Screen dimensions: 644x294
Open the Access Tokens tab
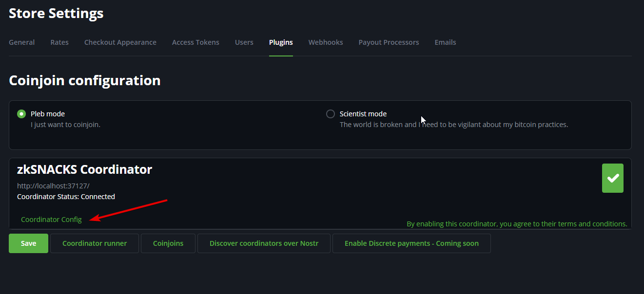coord(195,42)
